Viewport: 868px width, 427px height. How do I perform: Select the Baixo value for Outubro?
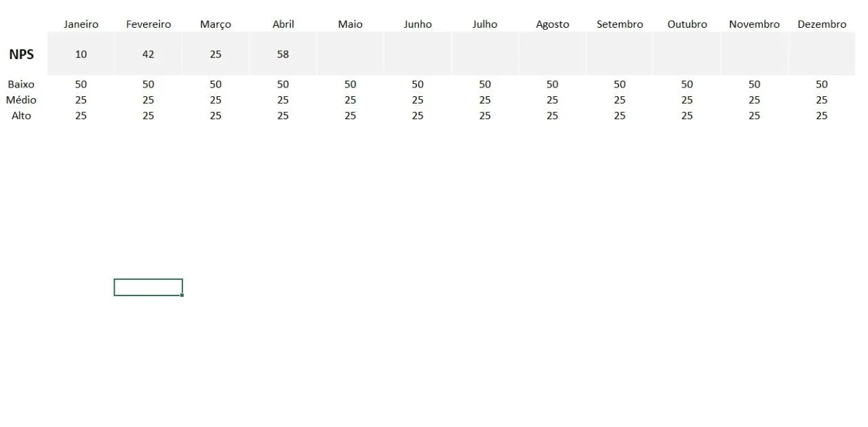(x=687, y=85)
